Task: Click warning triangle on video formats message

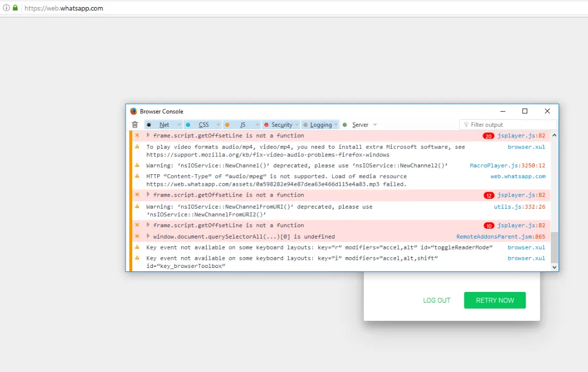Action: [137, 147]
